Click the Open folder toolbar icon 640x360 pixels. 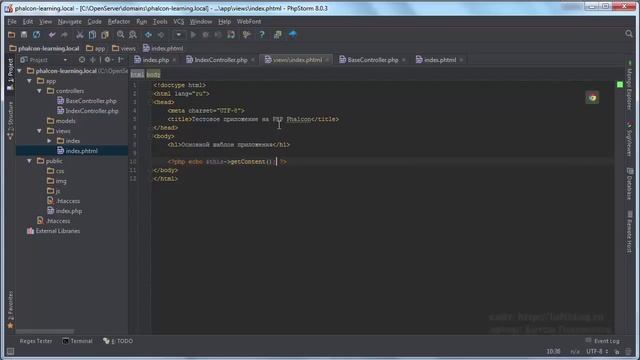(x=11, y=35)
